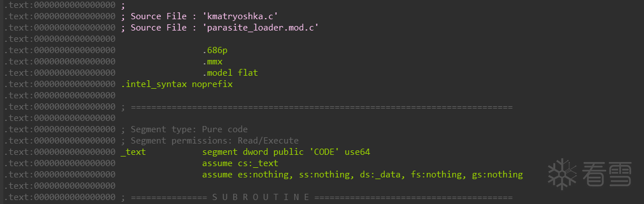Image resolution: width=644 pixels, height=204 pixels.
Task: Click the Segment type: Pure code comment
Action: click(184, 129)
